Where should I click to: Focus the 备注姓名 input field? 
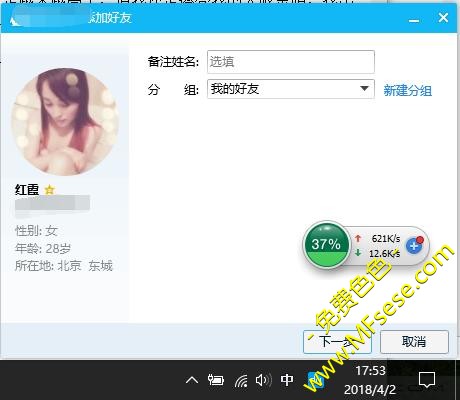(291, 62)
